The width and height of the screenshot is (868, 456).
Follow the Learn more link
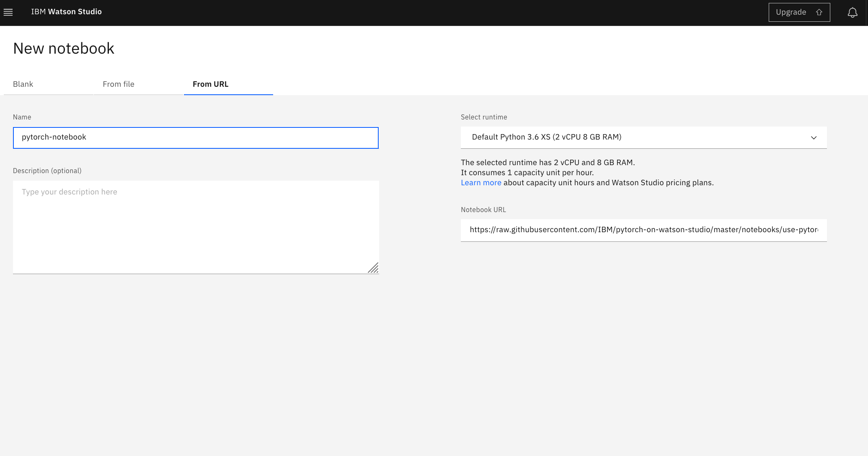coord(481,183)
